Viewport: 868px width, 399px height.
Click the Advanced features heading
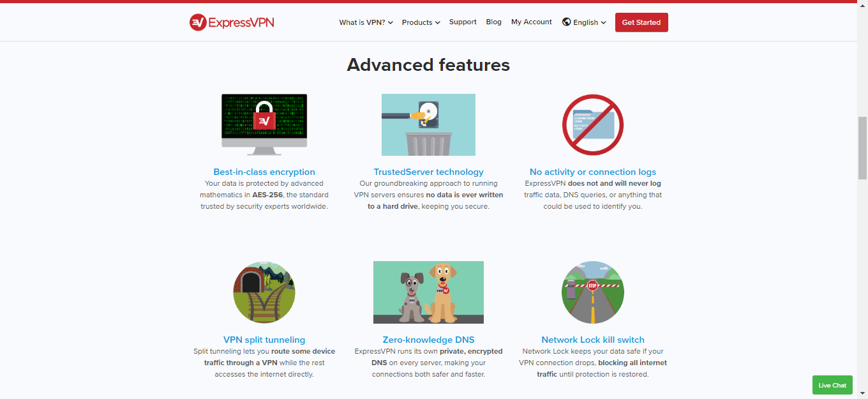[x=428, y=64]
